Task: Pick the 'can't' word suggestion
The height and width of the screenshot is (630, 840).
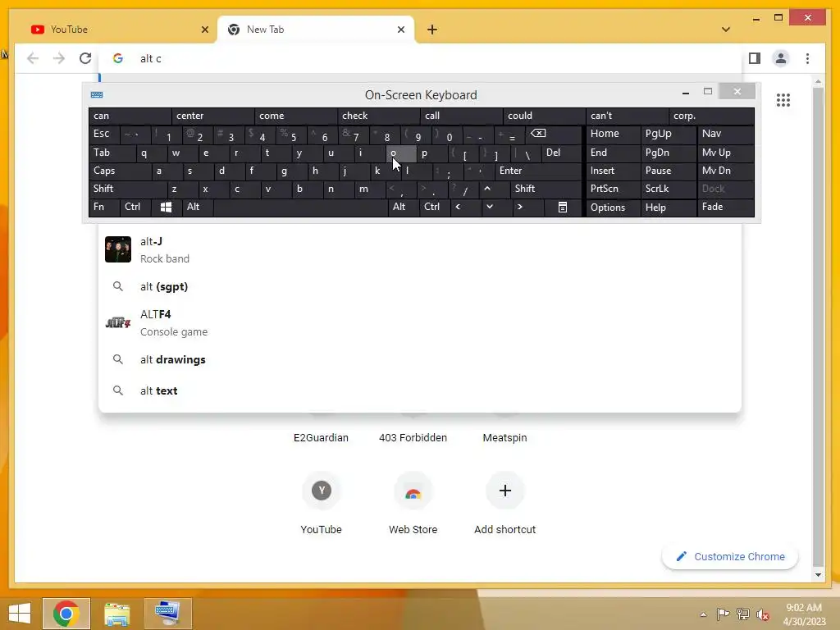Action: (627, 116)
